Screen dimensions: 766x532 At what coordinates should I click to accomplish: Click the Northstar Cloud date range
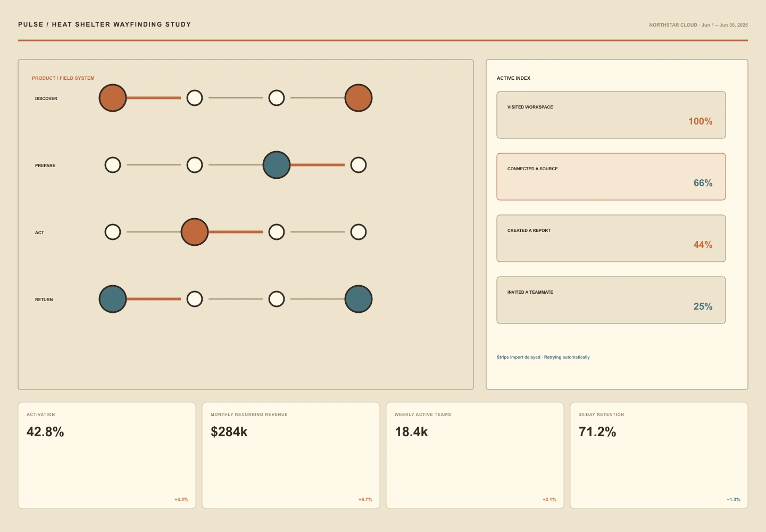pyautogui.click(x=698, y=25)
